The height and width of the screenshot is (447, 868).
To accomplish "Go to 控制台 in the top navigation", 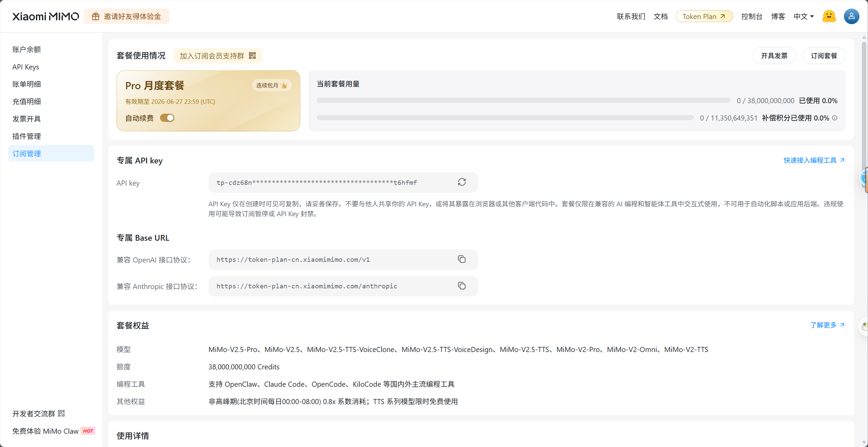I will [752, 16].
